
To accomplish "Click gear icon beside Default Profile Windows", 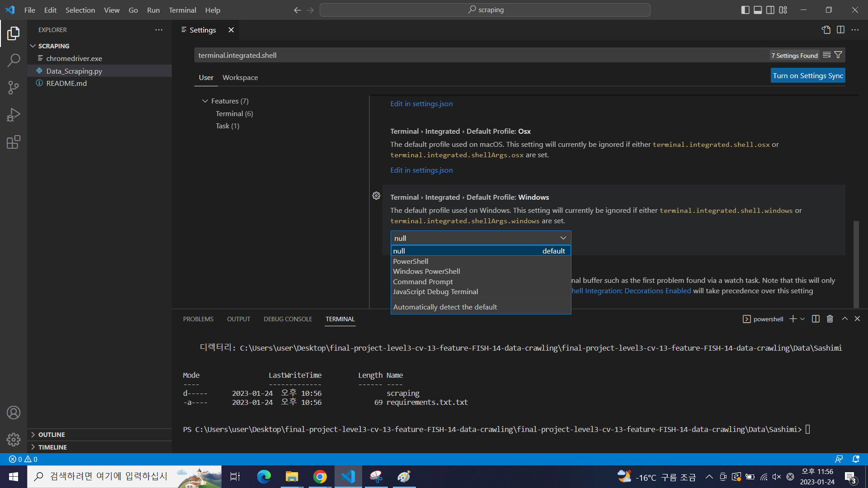I will point(376,196).
